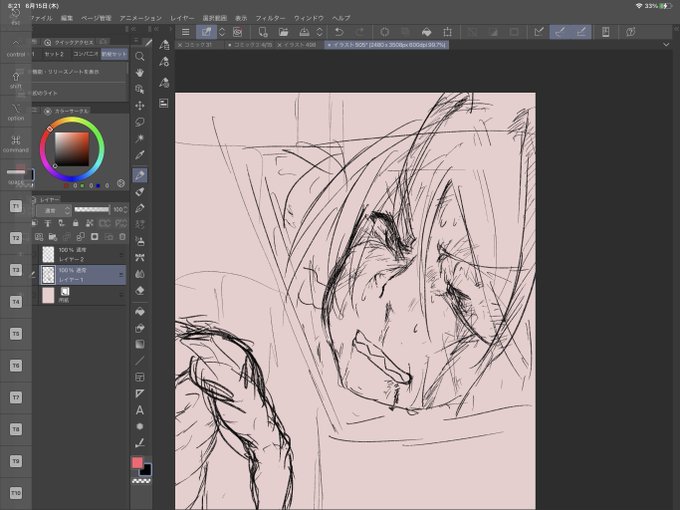
Task: Toggle the touch gesture setting icon
Action: click(x=206, y=32)
